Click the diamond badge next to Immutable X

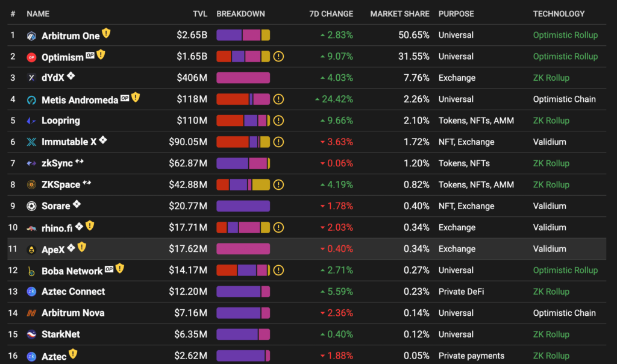(103, 140)
